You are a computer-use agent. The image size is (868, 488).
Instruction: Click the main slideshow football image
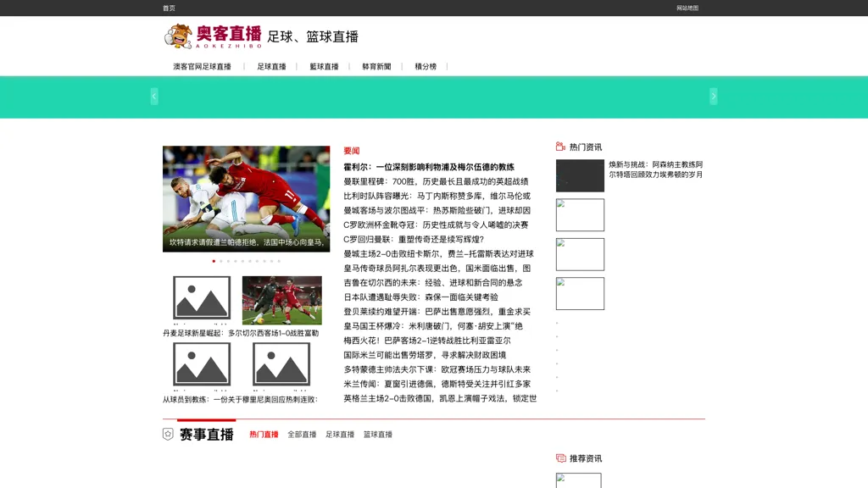point(246,198)
